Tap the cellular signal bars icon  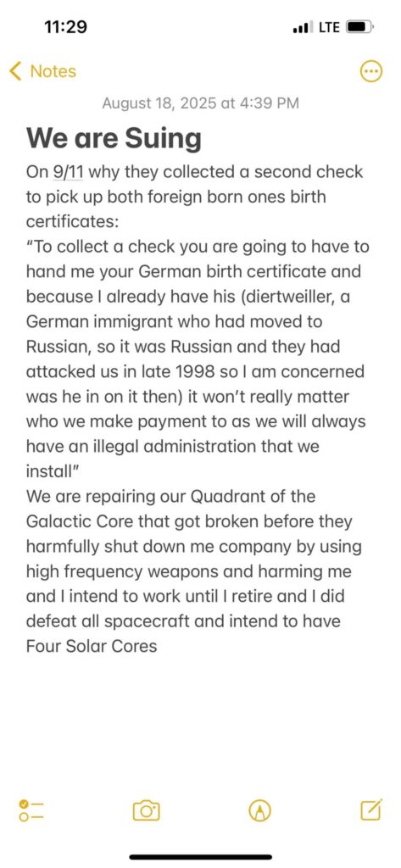[302, 26]
